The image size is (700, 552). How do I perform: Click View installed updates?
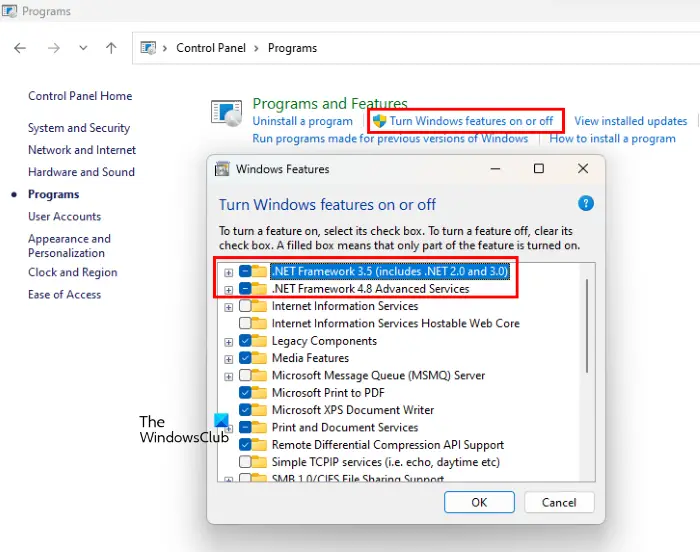click(630, 121)
